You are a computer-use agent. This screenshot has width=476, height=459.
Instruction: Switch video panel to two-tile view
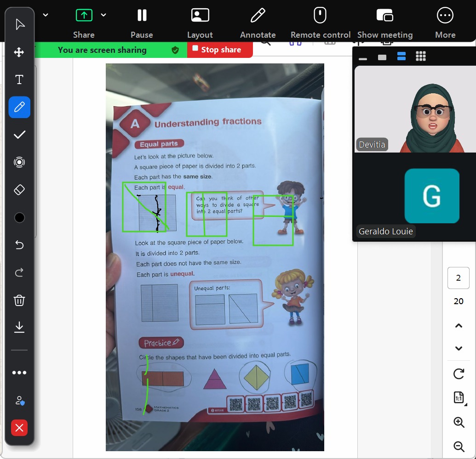pos(401,56)
